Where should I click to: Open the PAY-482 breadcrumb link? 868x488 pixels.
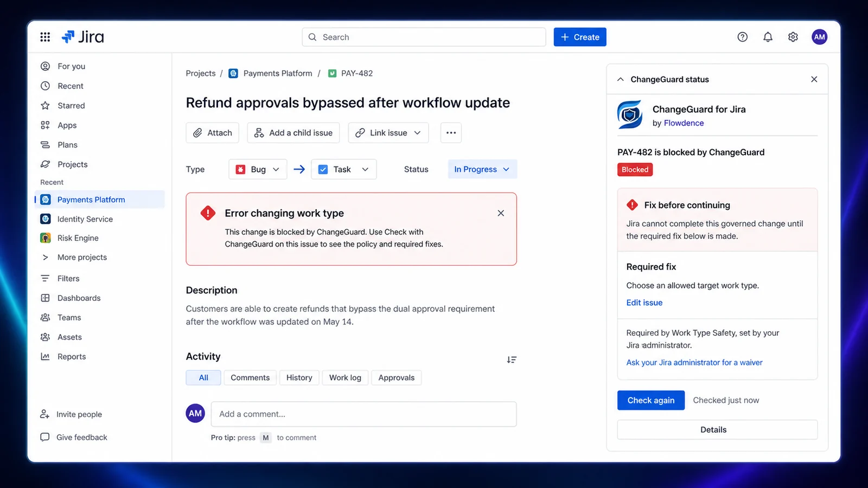(357, 73)
